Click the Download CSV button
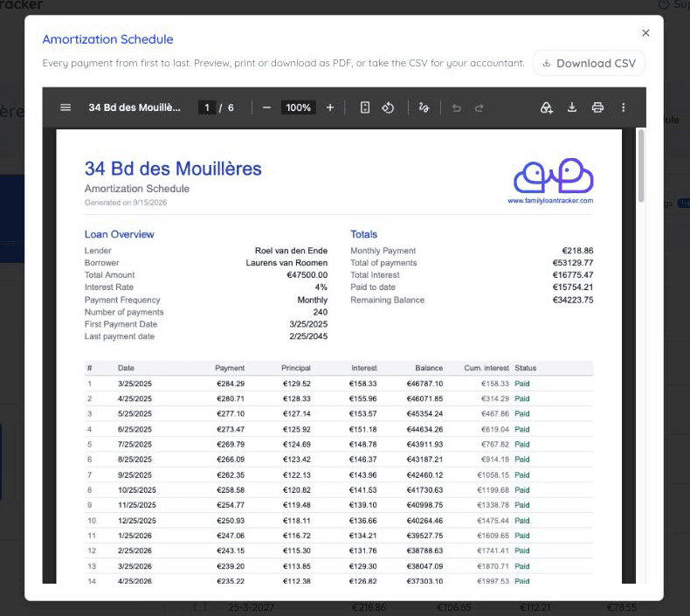This screenshot has height=616, width=690. [x=590, y=63]
